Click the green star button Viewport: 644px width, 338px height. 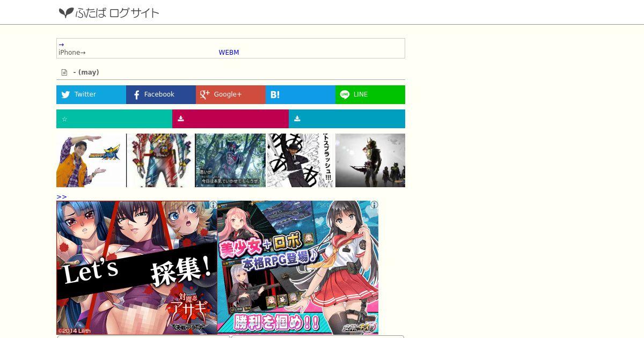(114, 119)
